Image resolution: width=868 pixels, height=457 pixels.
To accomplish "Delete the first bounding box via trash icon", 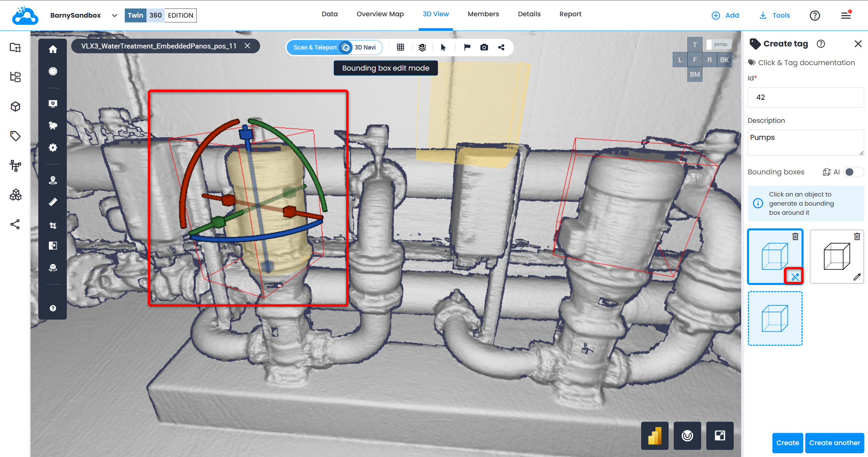I will click(795, 236).
